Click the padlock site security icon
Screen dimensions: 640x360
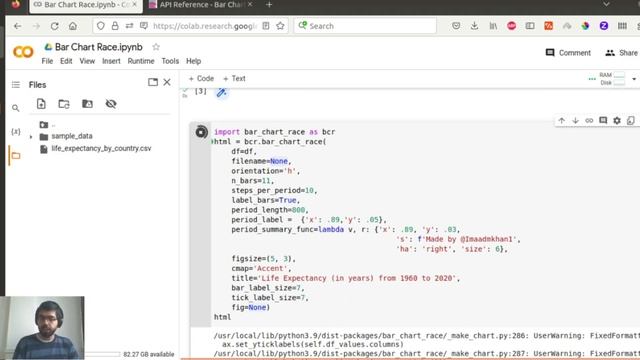[115, 26]
